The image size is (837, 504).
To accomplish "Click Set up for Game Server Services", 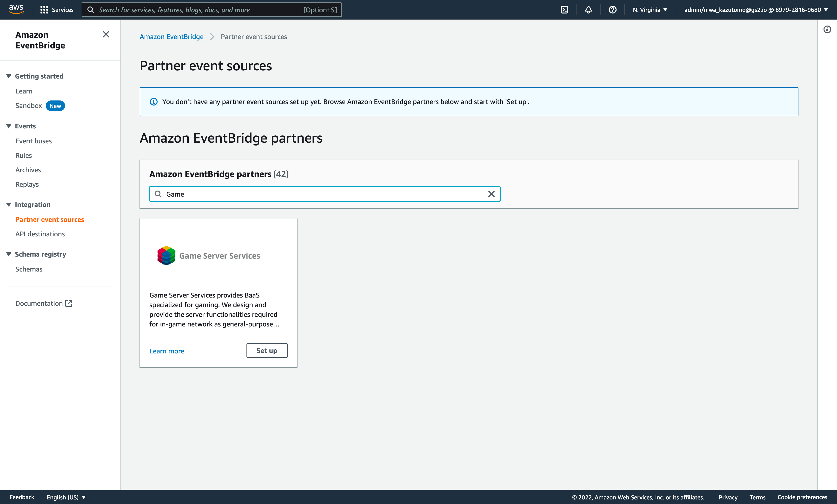I will coord(267,351).
